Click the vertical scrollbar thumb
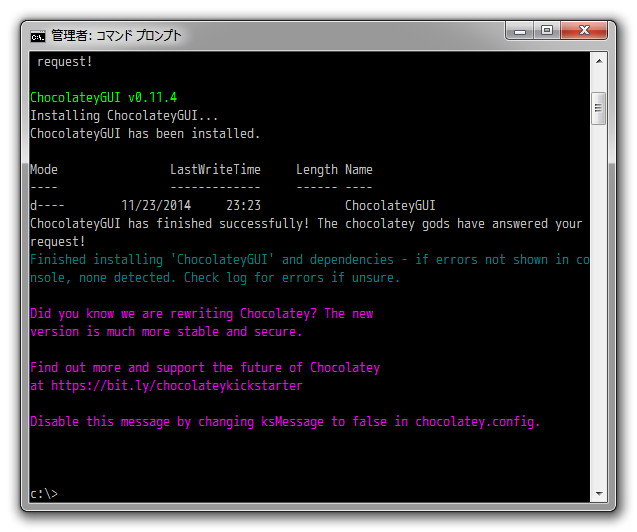The image size is (637, 532). [598, 105]
